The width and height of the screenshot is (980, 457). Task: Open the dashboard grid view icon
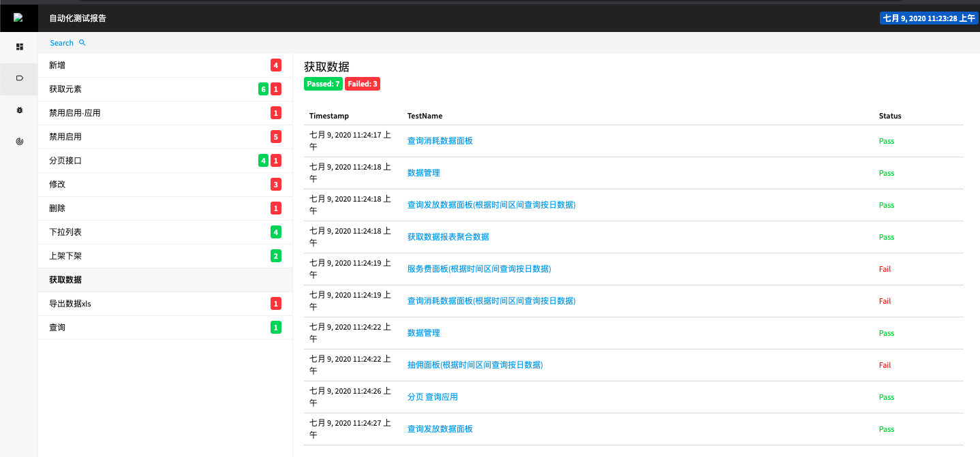pyautogui.click(x=19, y=47)
